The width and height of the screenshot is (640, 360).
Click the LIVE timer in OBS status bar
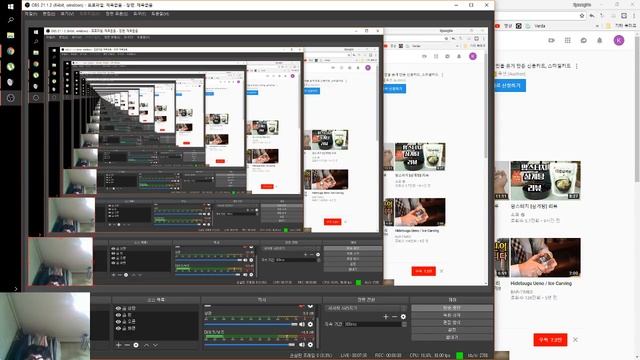point(354,356)
